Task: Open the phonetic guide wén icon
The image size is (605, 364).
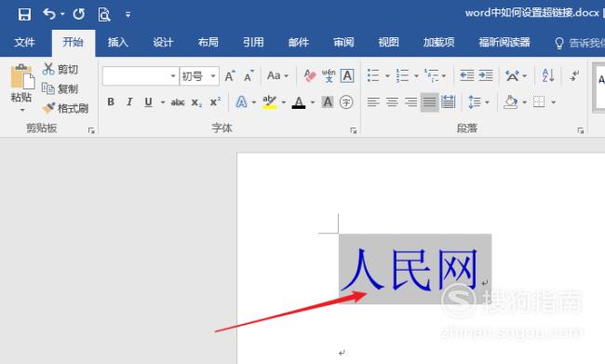Action: click(329, 75)
